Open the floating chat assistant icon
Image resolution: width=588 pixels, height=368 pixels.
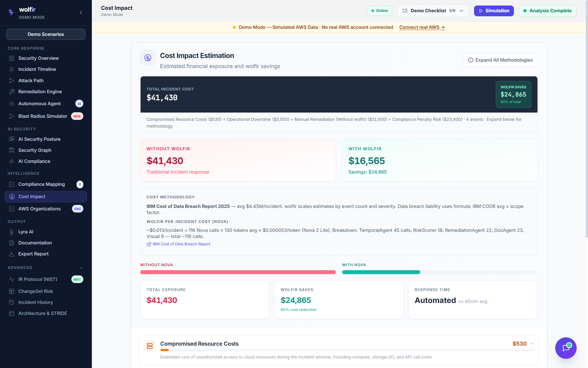point(566,348)
